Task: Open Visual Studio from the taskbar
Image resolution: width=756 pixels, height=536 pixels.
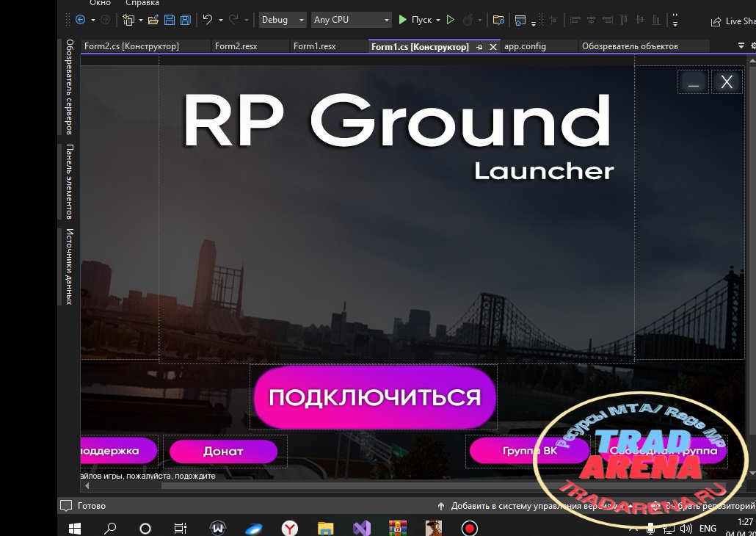Action: tap(362, 528)
